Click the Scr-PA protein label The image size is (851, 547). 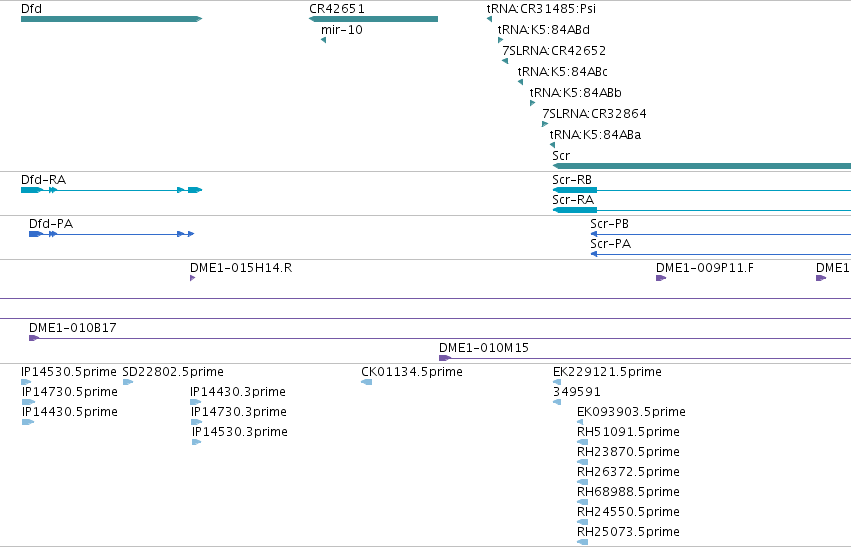coord(611,244)
